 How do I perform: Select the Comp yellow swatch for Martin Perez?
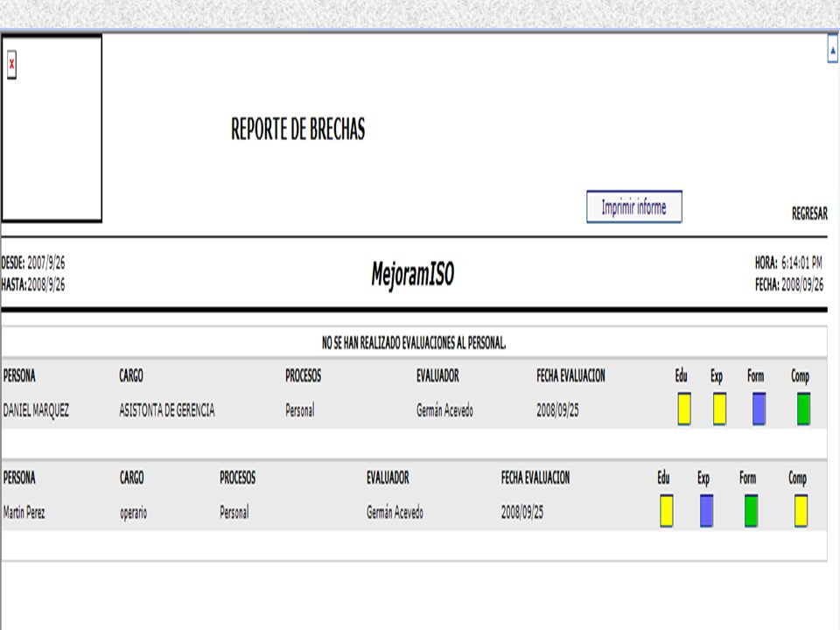801,511
